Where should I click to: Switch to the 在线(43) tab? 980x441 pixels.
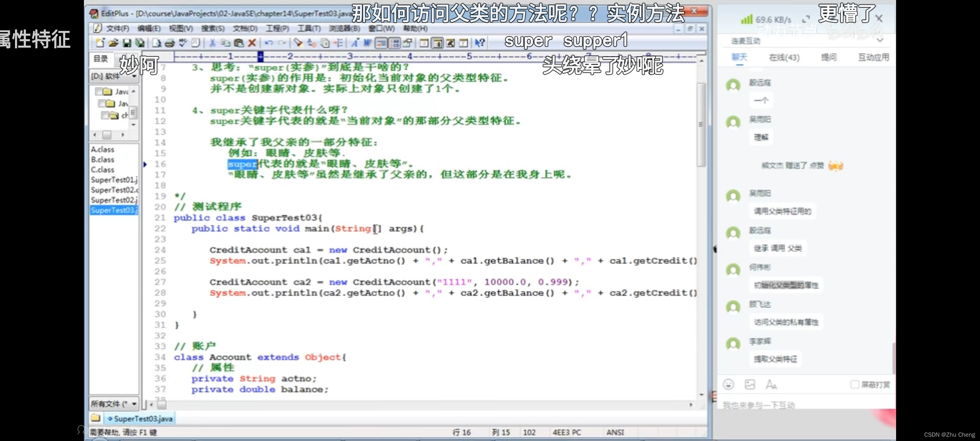point(784,58)
